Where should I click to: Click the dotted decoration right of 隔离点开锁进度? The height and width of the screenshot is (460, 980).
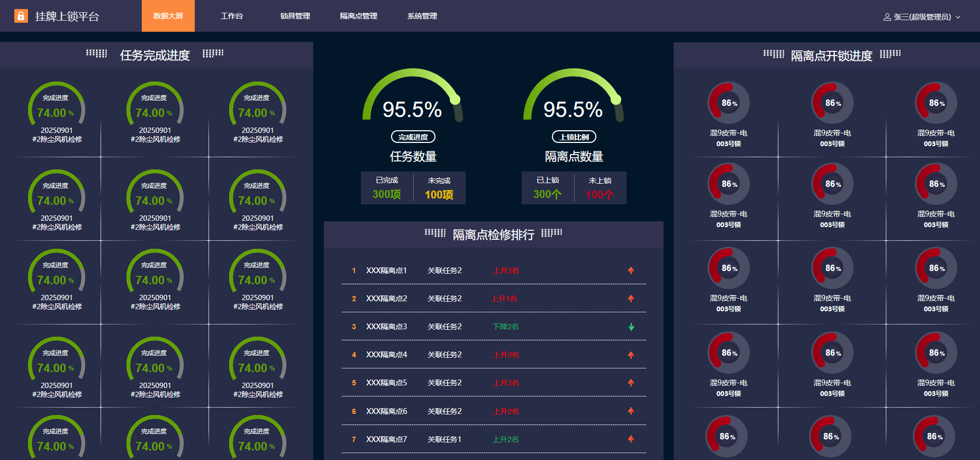[x=890, y=54]
